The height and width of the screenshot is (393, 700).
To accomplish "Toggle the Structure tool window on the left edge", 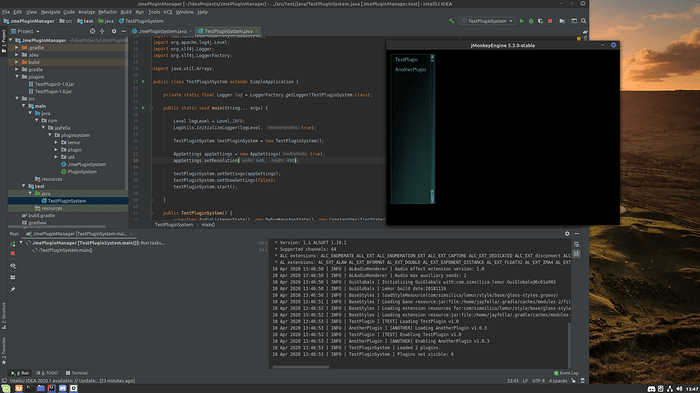I will coord(4,316).
